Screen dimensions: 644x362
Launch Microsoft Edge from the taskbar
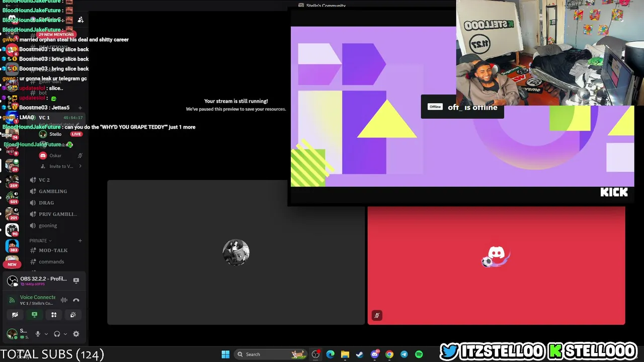330,354
